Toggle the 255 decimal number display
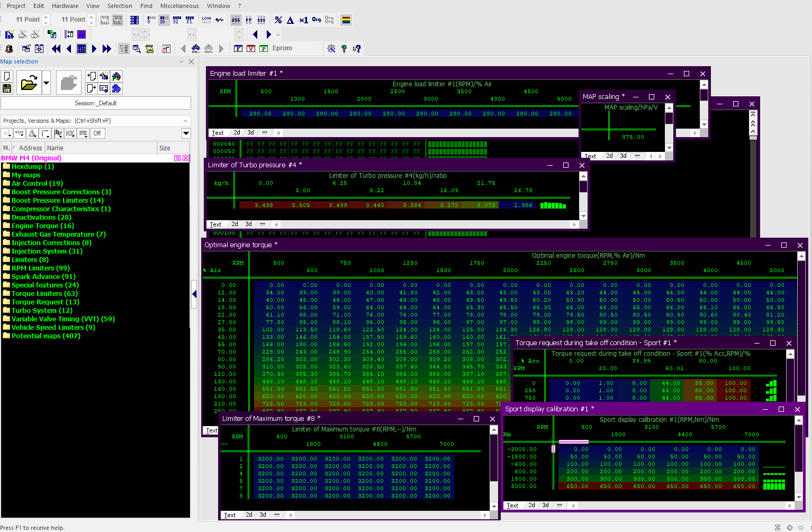This screenshot has width=812, height=532. [x=236, y=20]
